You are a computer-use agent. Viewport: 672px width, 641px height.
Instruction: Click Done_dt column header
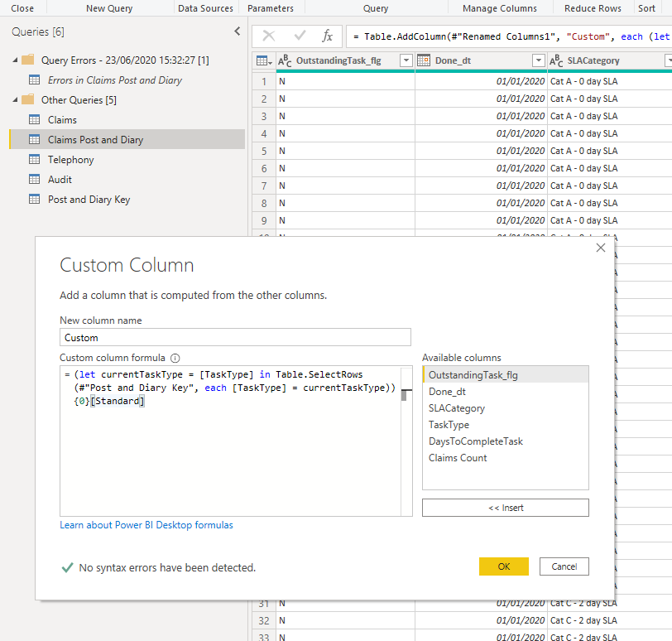(x=482, y=60)
